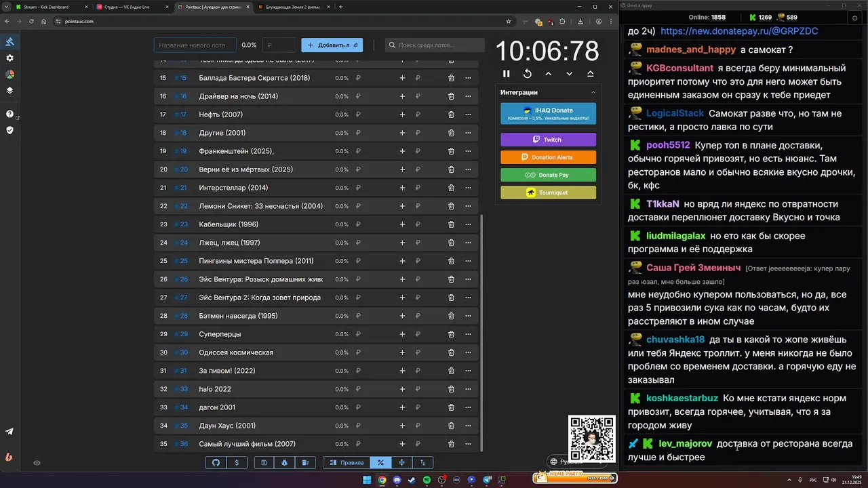Toggle the percent display button
Screen dimensions: 868x488
coord(380,463)
